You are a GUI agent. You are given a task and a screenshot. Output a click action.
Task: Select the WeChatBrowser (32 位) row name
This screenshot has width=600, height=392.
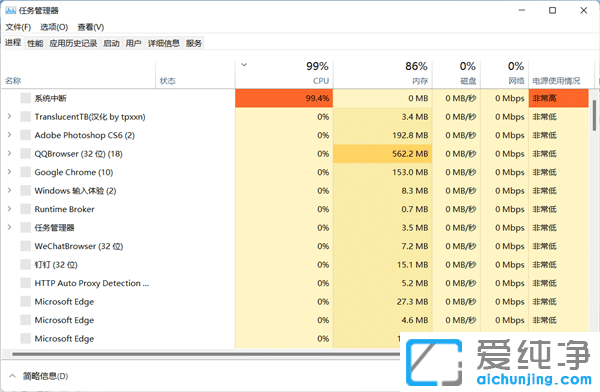click(x=79, y=246)
